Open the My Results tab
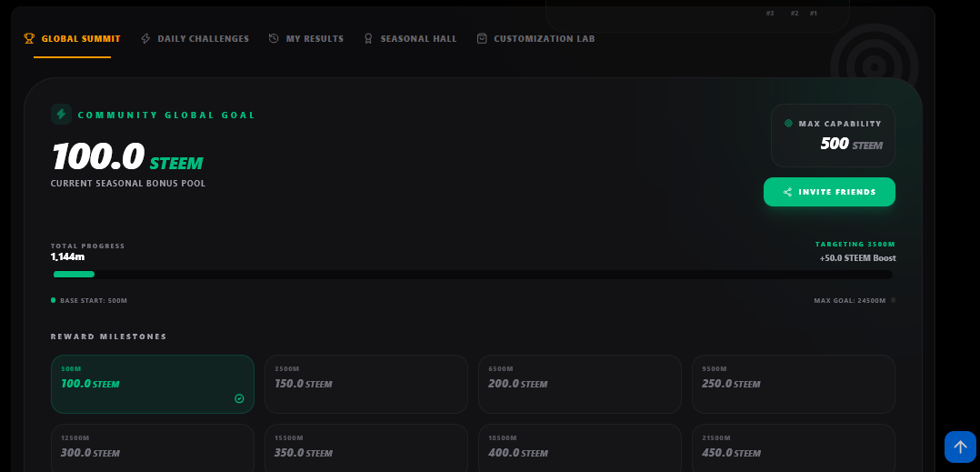 point(306,39)
